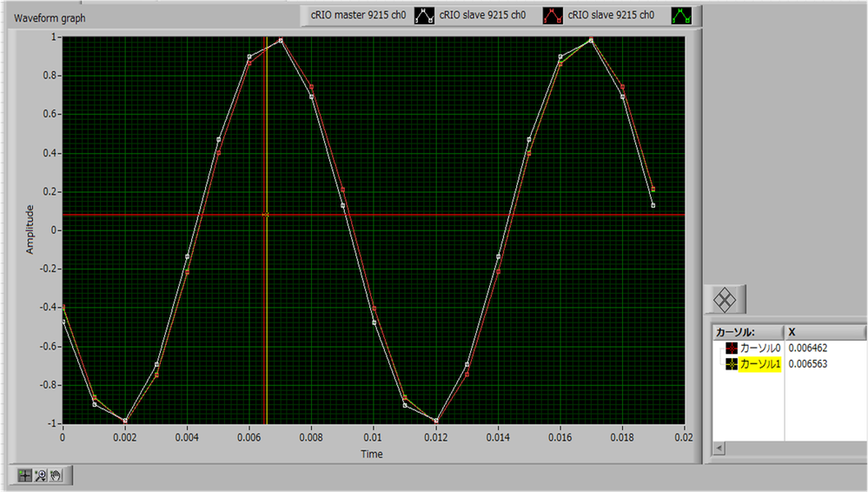Click the カーソル1 yellow cursor glyph icon
Screen dimensions: 868x492
click(x=732, y=364)
